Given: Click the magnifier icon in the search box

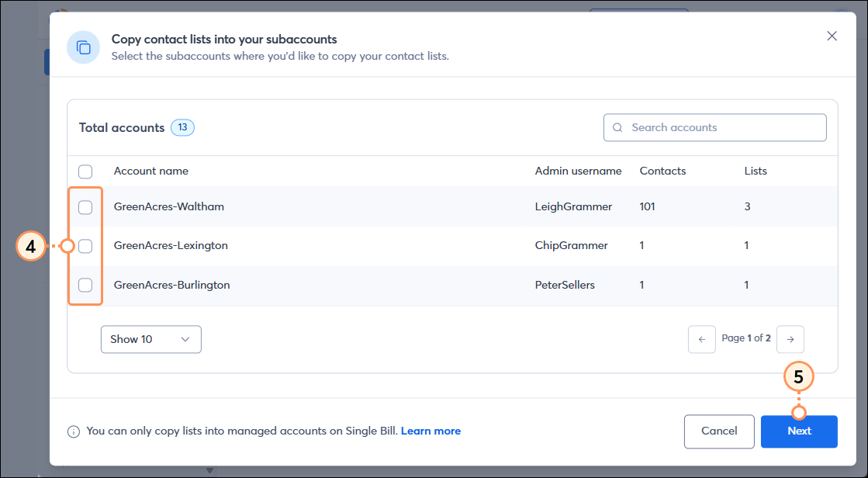Looking at the screenshot, I should pos(617,126).
